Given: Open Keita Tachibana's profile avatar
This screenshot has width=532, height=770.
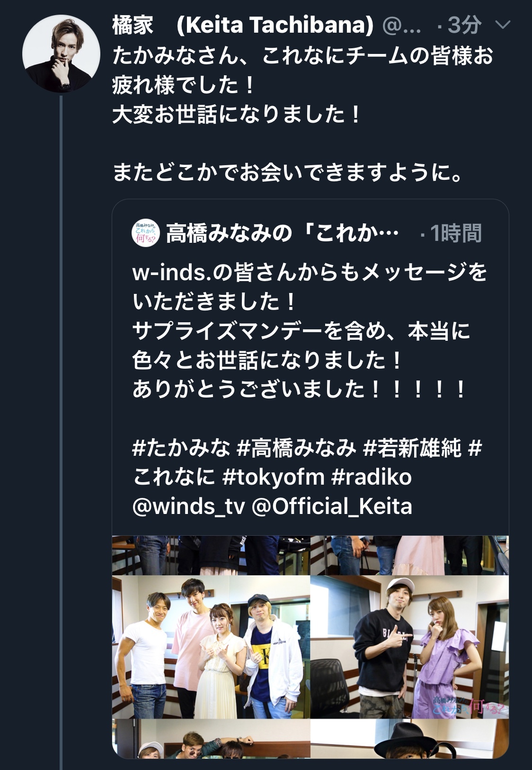Looking at the screenshot, I should pyautogui.click(x=61, y=53).
